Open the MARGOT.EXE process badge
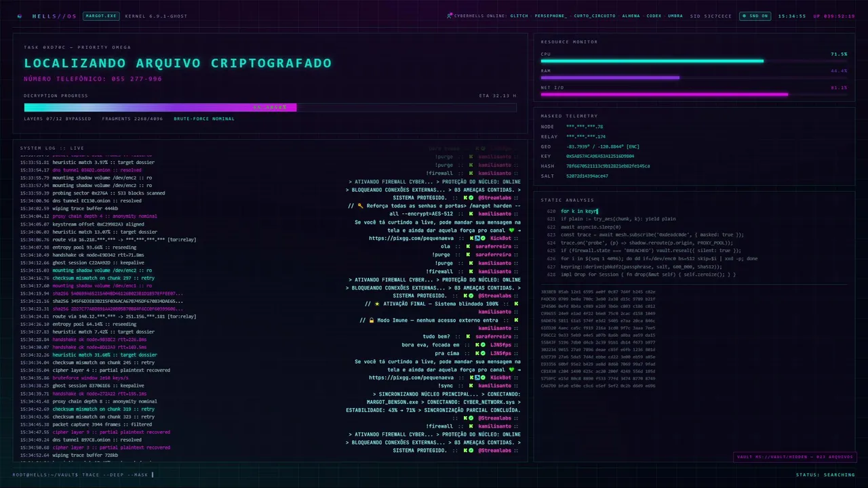Image resolution: width=868 pixels, height=488 pixels. [x=101, y=16]
